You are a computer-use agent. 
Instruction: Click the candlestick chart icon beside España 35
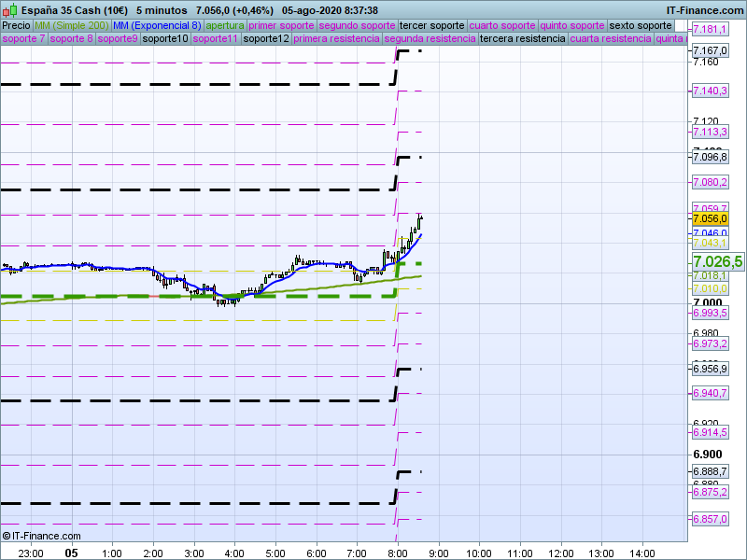click(x=8, y=9)
